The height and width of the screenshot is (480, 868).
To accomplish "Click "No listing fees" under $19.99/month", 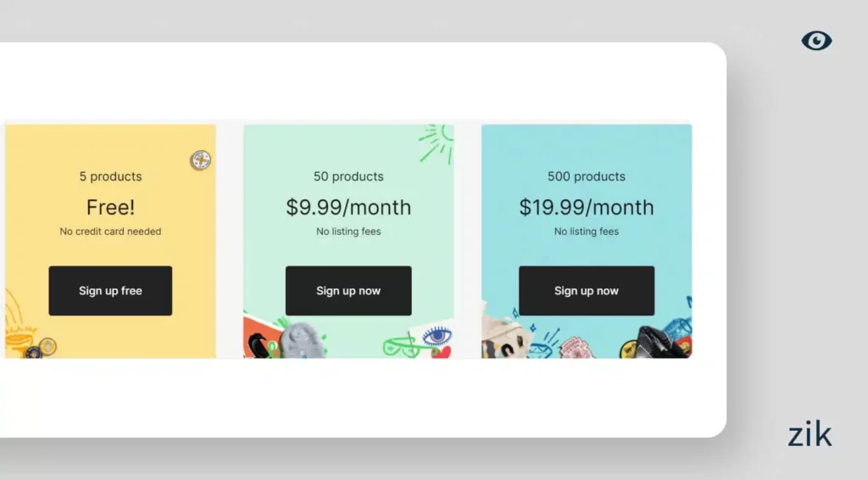I will pyautogui.click(x=587, y=232).
